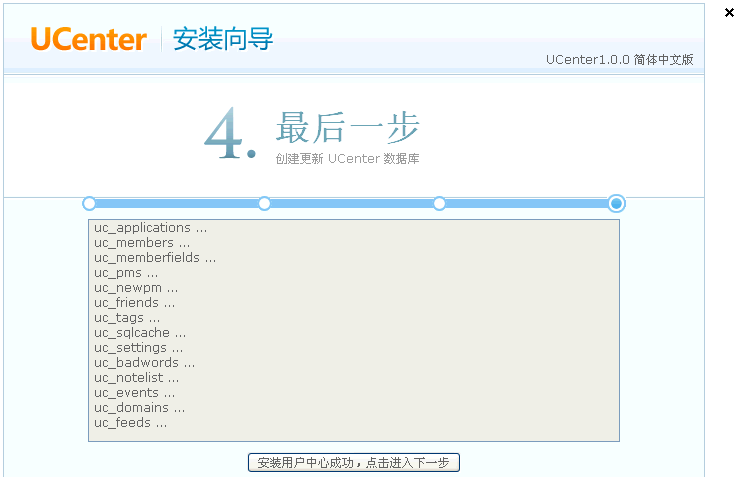Select the uc_badwords log line

tap(144, 363)
